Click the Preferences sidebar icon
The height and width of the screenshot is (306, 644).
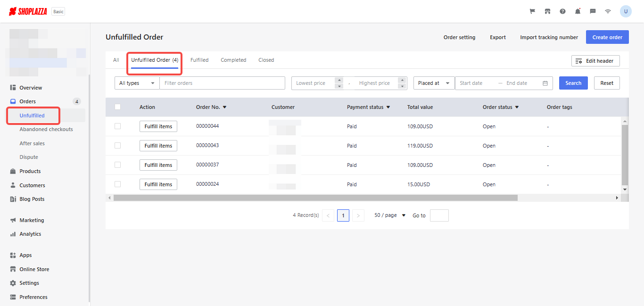[x=13, y=297]
